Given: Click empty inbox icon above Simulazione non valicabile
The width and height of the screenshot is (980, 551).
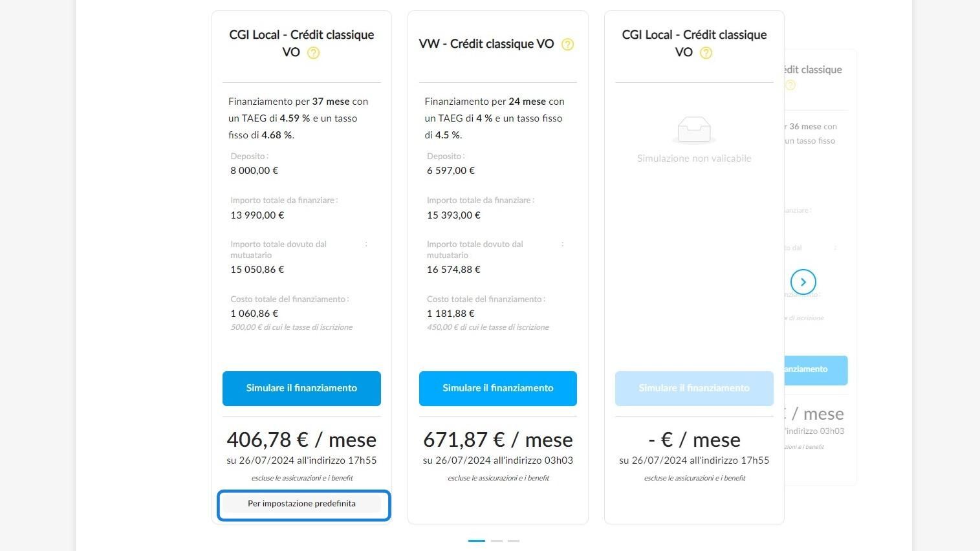Looking at the screenshot, I should pos(694,130).
